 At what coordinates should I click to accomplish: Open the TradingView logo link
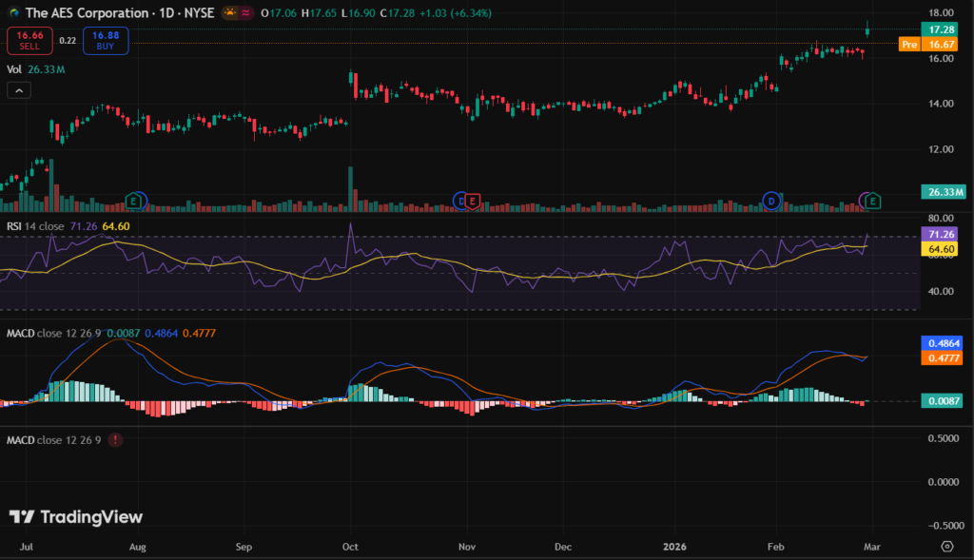[76, 517]
